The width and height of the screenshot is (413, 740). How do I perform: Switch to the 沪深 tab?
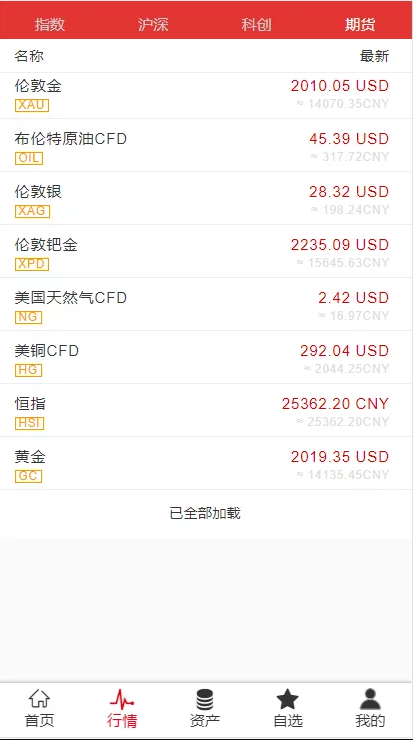[x=153, y=25]
